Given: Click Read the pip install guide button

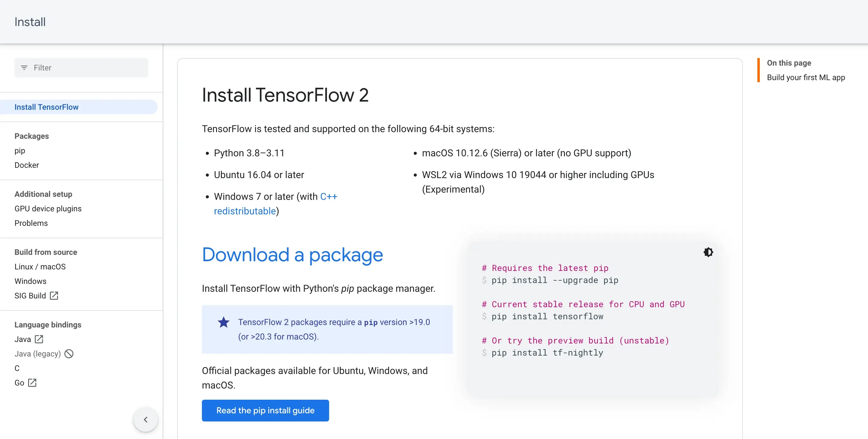Looking at the screenshot, I should [x=265, y=411].
